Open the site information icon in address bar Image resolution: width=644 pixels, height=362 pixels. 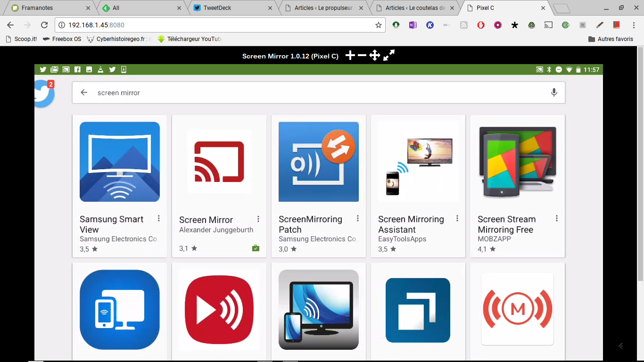pos(62,25)
